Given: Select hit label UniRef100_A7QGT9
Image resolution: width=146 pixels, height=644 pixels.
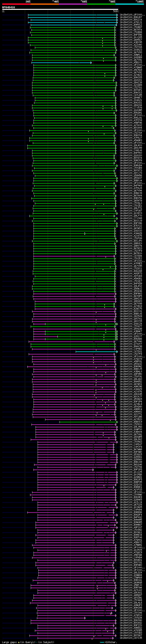Looking at the screenshot, I should pos(131,359).
